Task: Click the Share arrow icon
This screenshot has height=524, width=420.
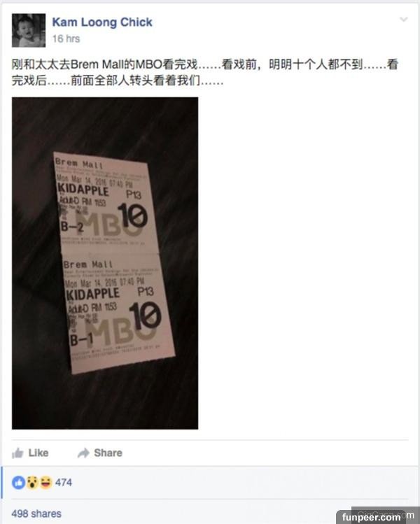Action: click(83, 453)
